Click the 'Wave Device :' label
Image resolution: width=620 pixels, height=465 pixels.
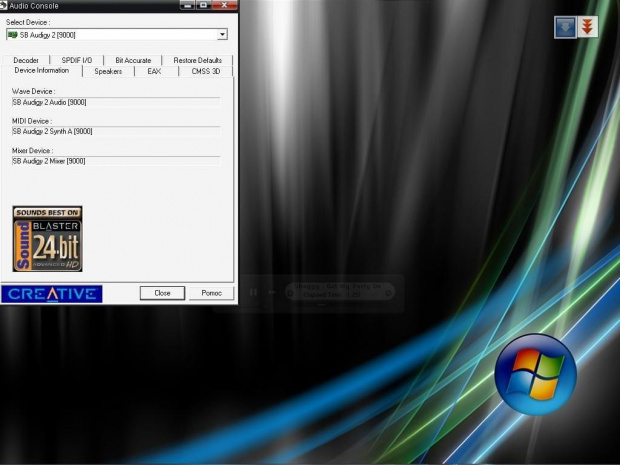coord(34,91)
